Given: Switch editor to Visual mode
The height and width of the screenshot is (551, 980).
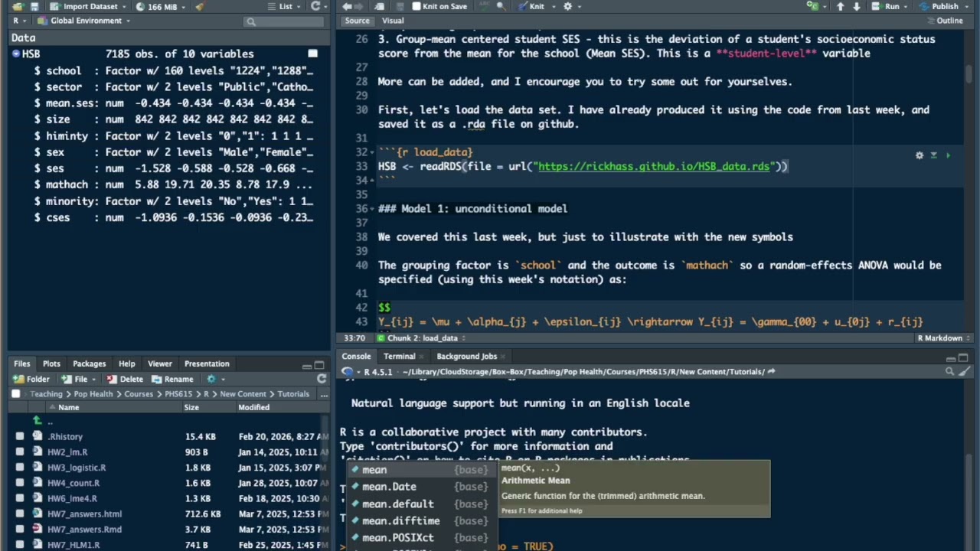Looking at the screenshot, I should click(x=393, y=21).
